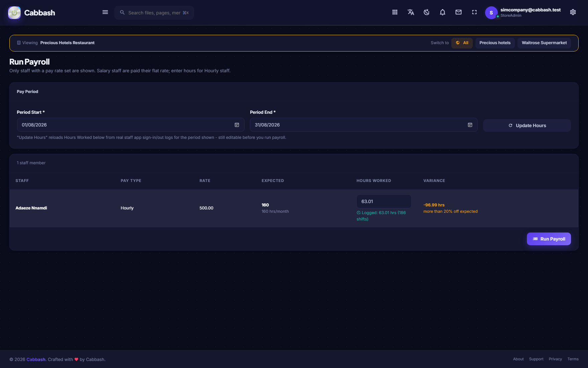Click the Precious Hotels Restaurant viewing label

[67, 43]
